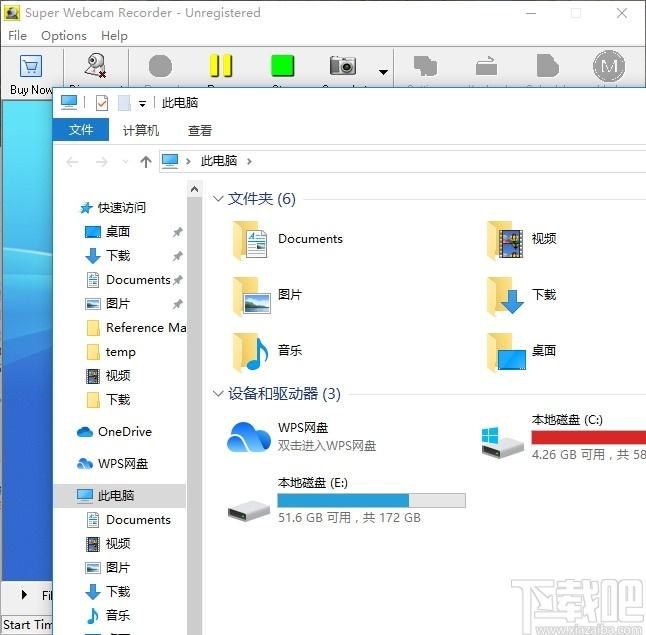Click the C: drive red usage bar

coord(588,437)
